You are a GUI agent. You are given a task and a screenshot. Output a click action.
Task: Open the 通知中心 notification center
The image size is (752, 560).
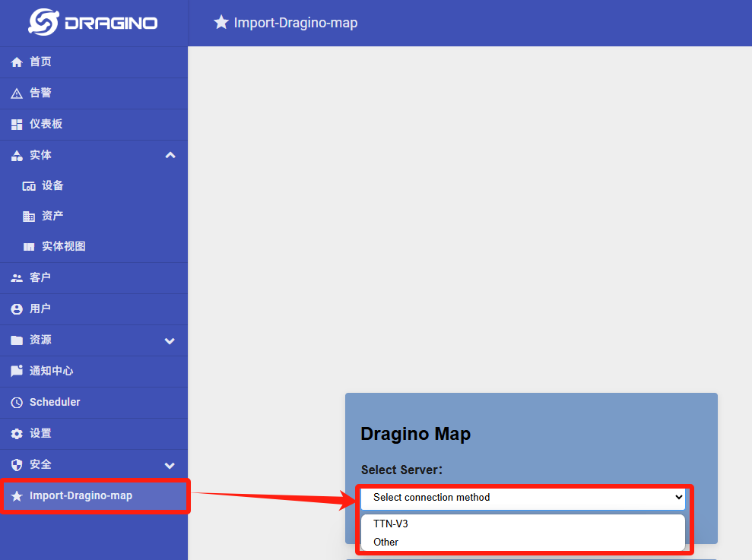94,372
